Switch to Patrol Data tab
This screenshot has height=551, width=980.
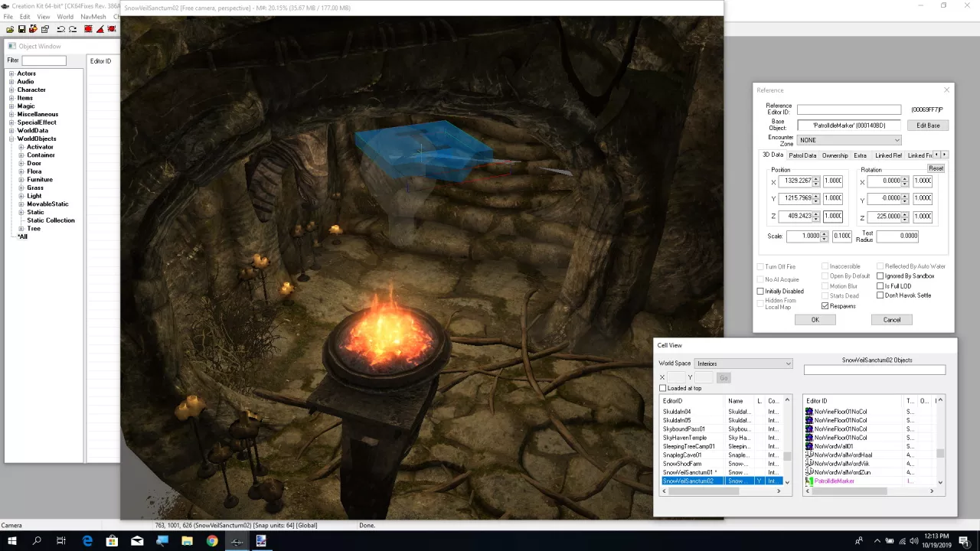tap(802, 155)
